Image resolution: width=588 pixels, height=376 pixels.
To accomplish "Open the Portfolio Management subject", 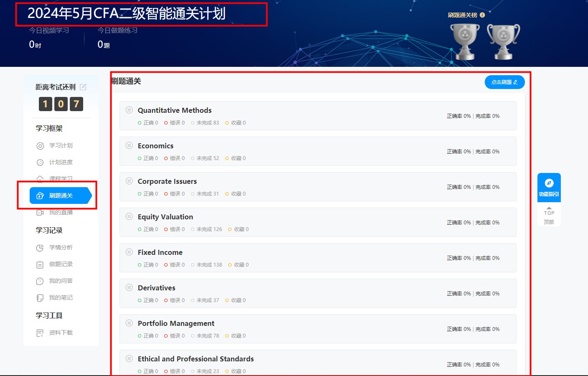I will (176, 323).
